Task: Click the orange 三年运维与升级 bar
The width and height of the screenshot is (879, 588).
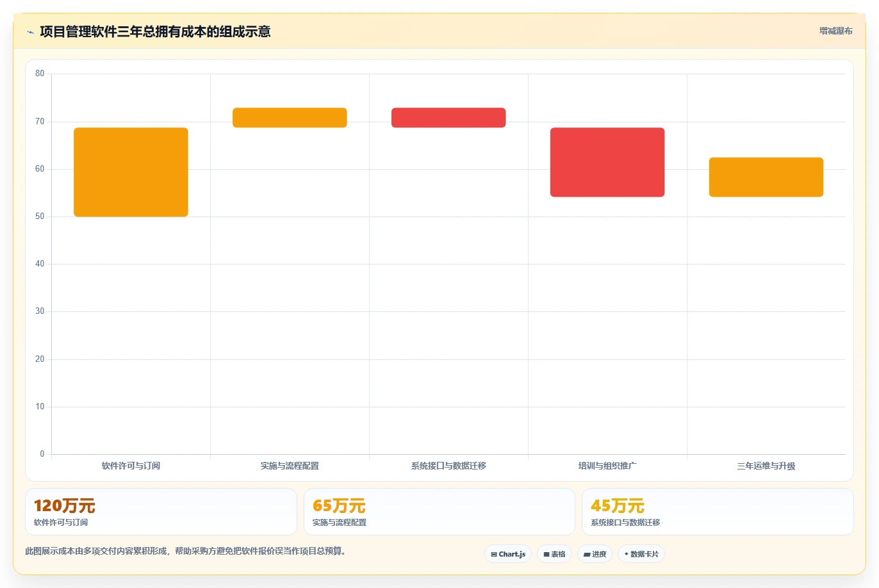Action: 766,177
